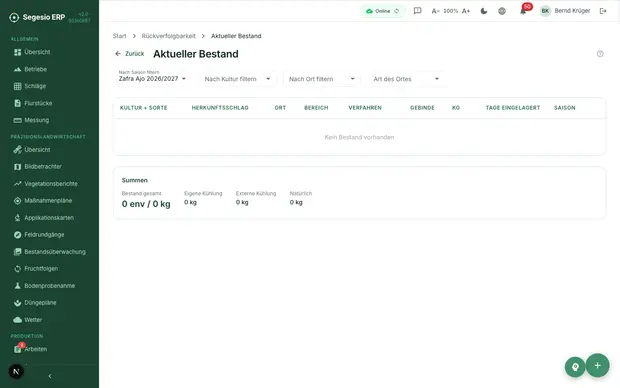The height and width of the screenshot is (388, 620).
Task: Click the round N avatar icon
Action: click(x=16, y=371)
